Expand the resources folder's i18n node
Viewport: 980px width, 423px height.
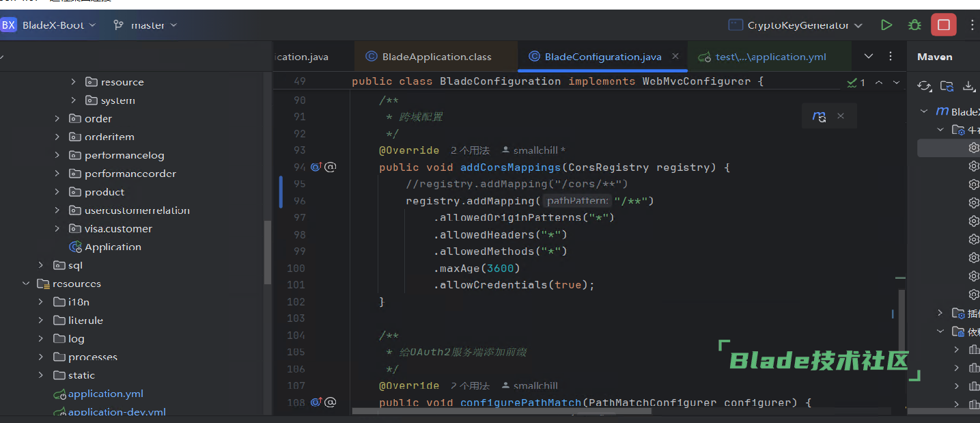click(x=42, y=302)
